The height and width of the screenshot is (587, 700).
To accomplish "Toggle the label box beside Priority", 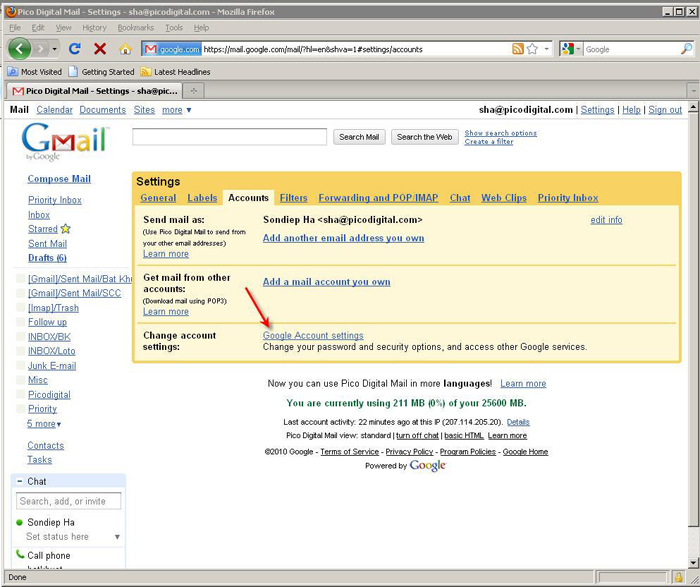I will 21,408.
